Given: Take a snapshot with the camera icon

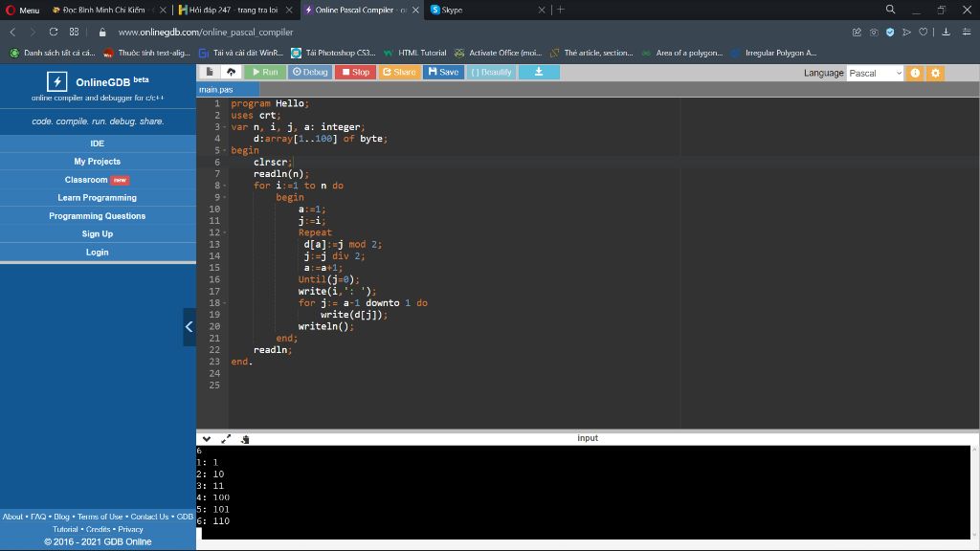Looking at the screenshot, I should 874,32.
